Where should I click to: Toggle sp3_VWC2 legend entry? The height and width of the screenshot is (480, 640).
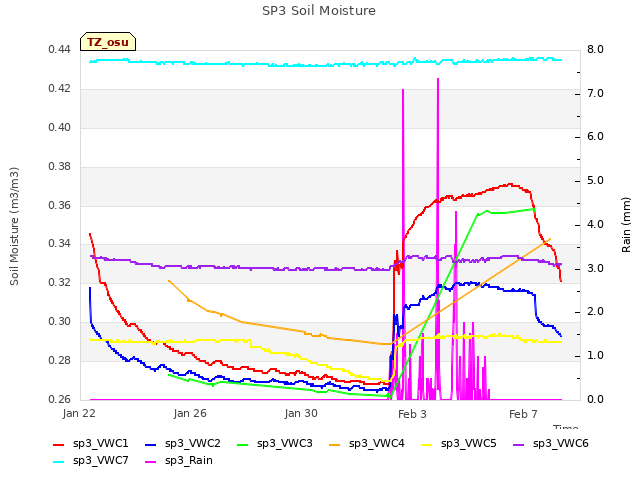[182, 444]
